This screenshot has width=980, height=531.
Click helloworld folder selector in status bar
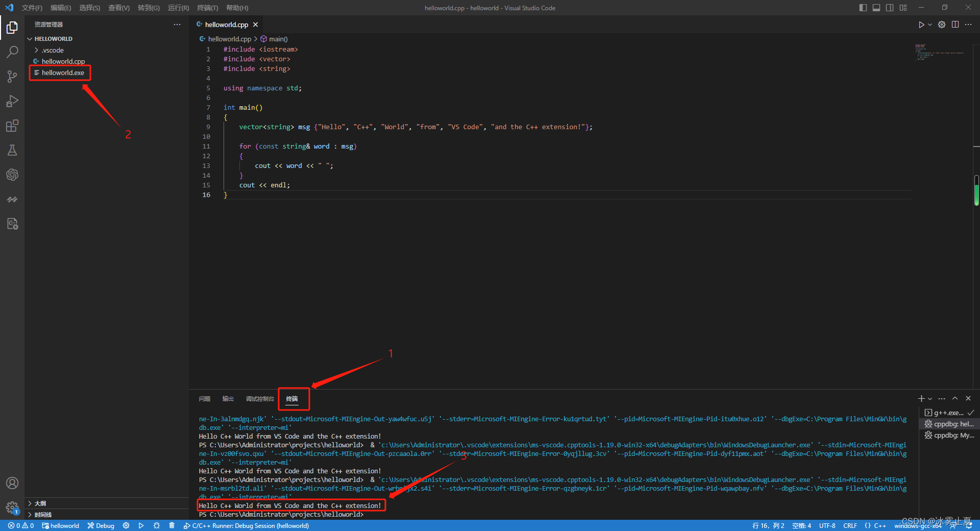(60, 525)
